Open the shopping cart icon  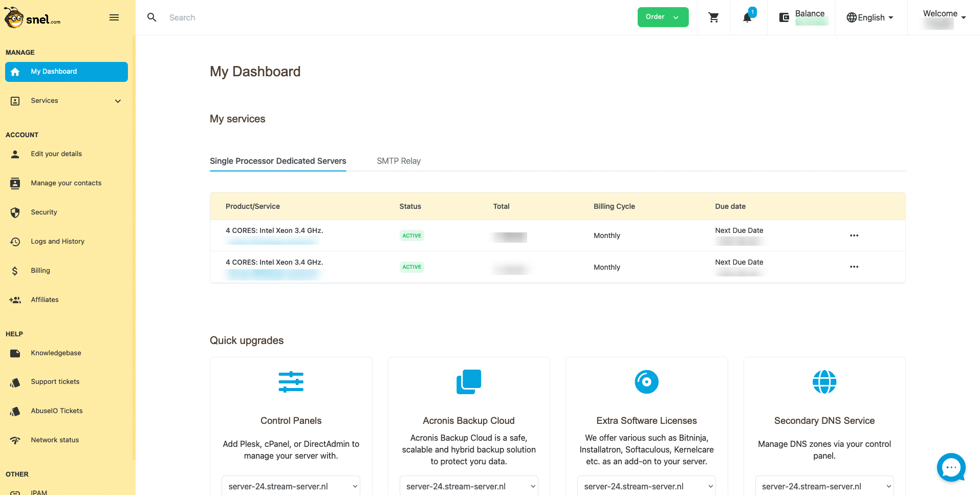(714, 17)
